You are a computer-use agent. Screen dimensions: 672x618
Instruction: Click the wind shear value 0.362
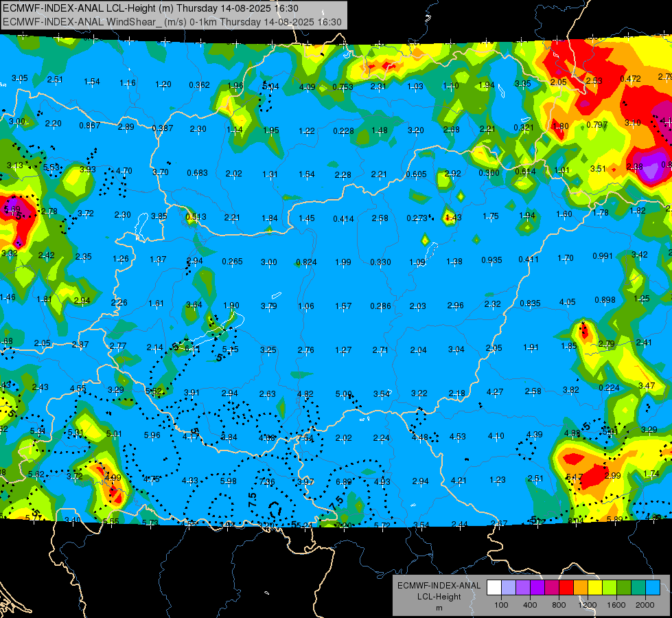199,85
